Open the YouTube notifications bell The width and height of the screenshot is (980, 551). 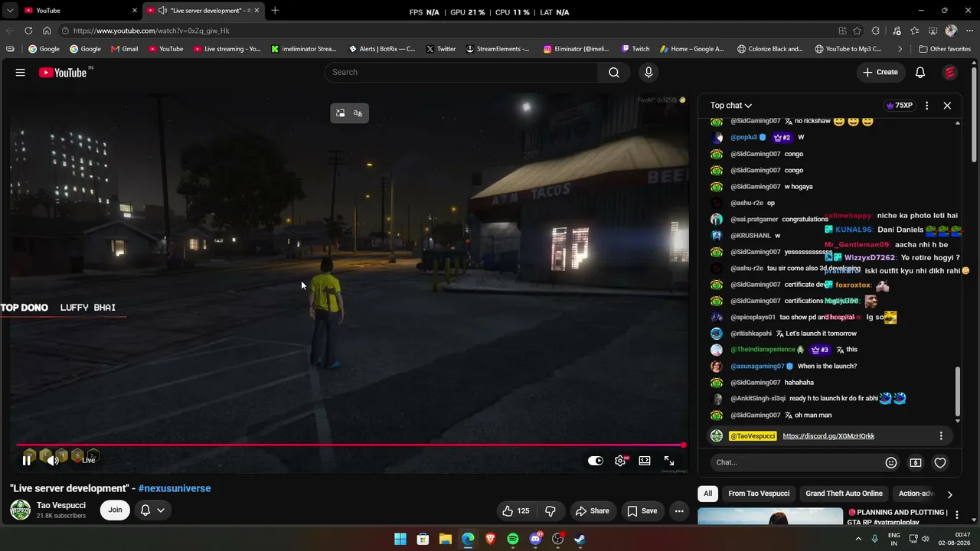pos(920,72)
